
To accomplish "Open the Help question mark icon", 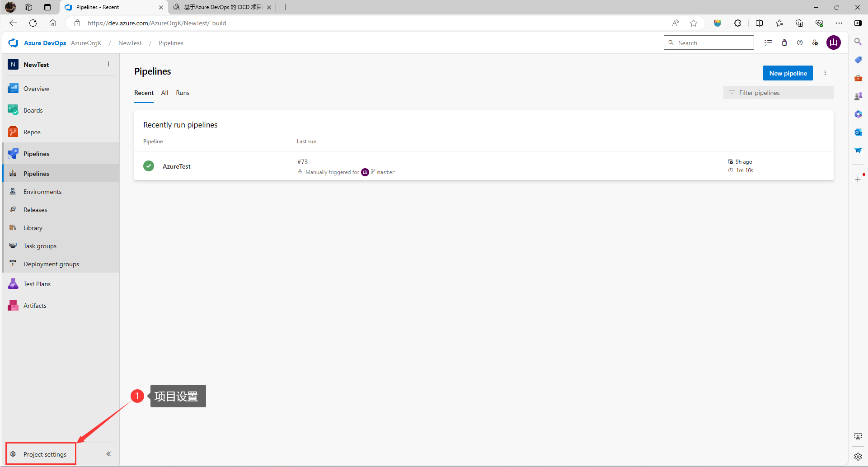I will [800, 43].
